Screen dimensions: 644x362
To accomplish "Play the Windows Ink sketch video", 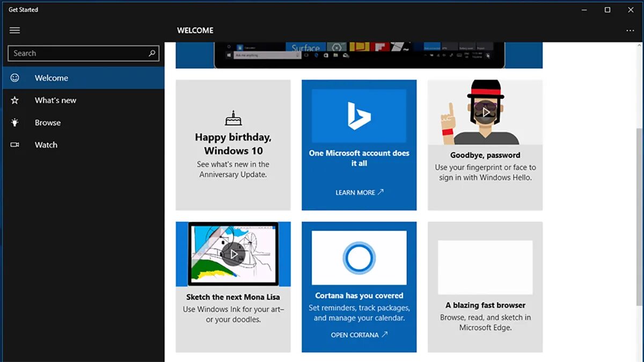I will point(233,255).
